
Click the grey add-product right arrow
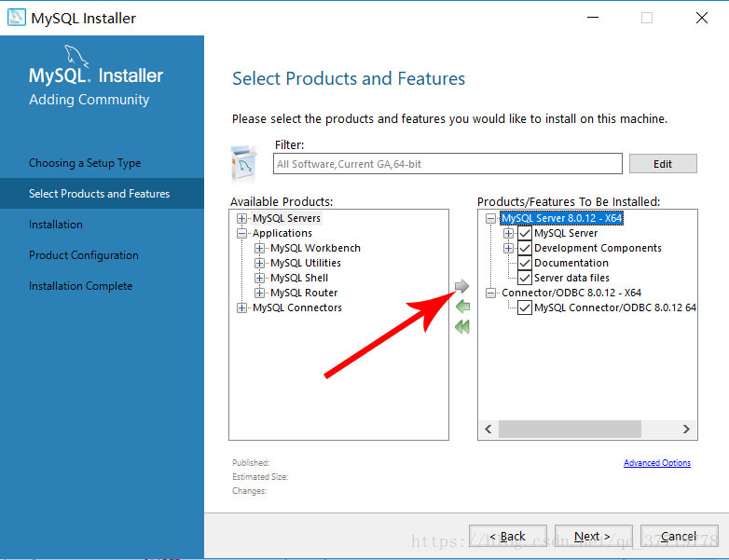461,286
